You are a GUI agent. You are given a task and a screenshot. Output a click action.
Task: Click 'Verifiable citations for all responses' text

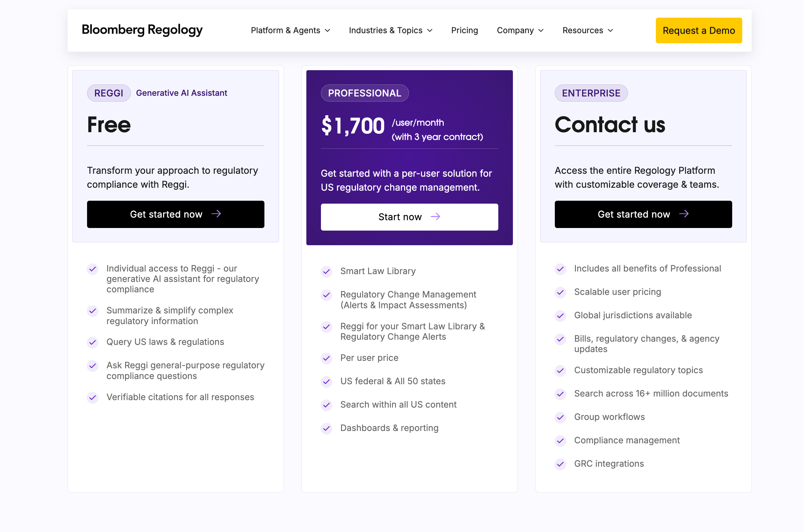tap(180, 397)
